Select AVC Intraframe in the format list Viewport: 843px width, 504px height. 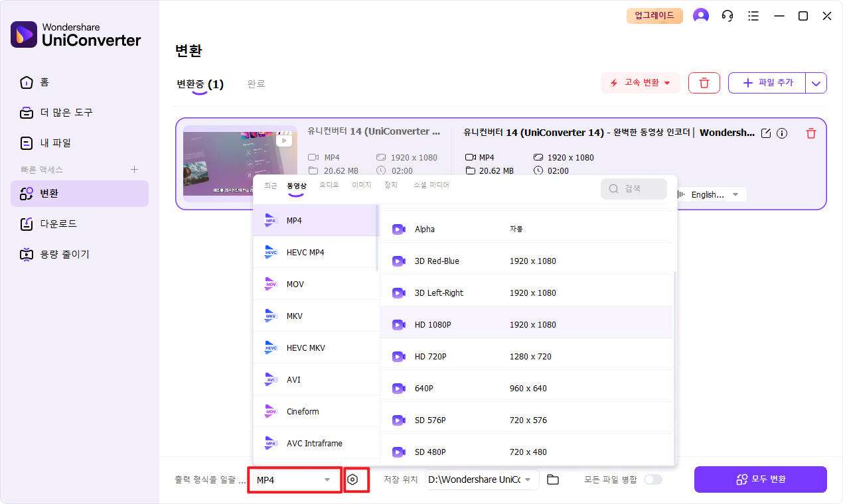tap(315, 443)
